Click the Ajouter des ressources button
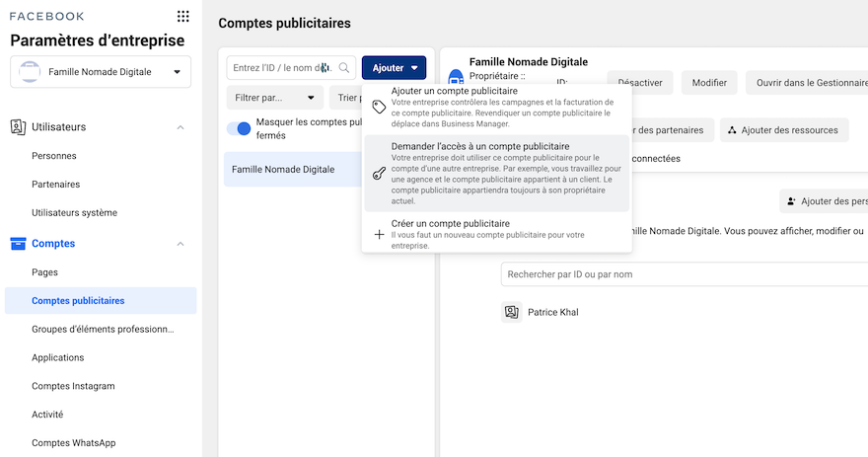 784,130
